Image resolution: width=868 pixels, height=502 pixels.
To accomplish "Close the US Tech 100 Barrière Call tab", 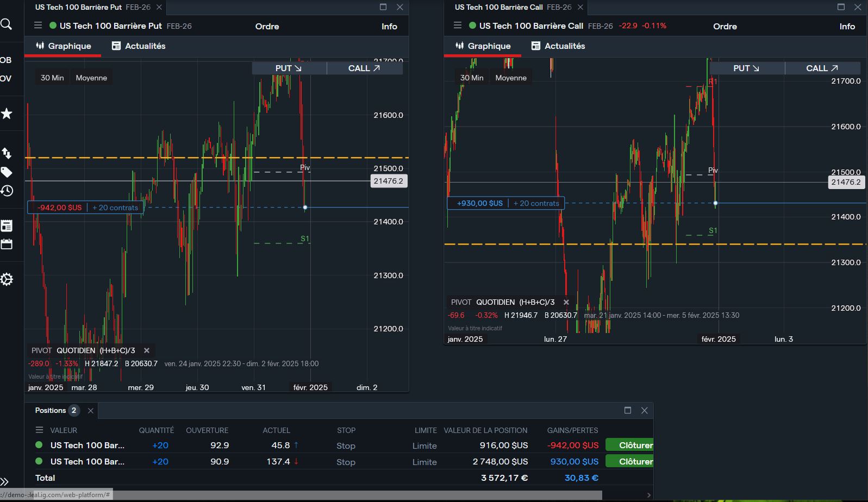I will tap(580, 7).
